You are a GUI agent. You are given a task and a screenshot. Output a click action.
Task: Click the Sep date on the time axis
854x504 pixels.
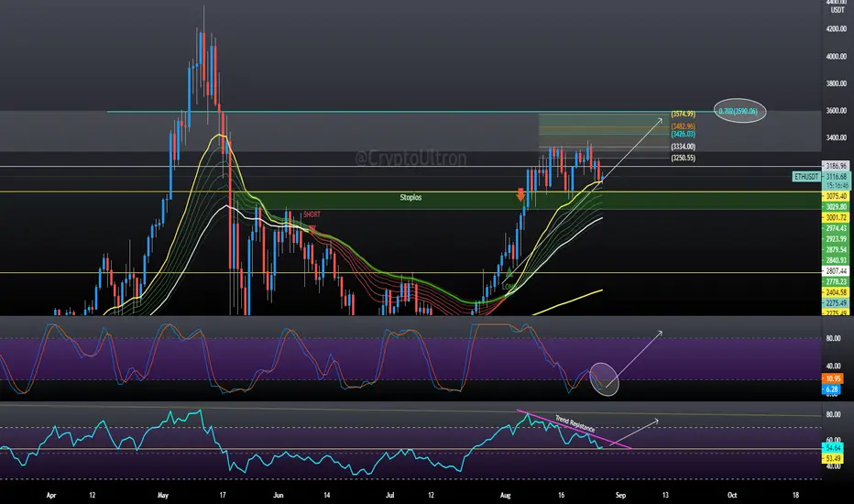click(620, 495)
